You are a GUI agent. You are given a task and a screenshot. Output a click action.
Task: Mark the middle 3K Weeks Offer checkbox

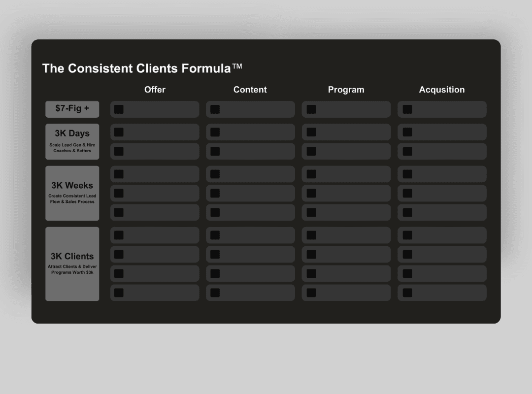pyautogui.click(x=119, y=194)
